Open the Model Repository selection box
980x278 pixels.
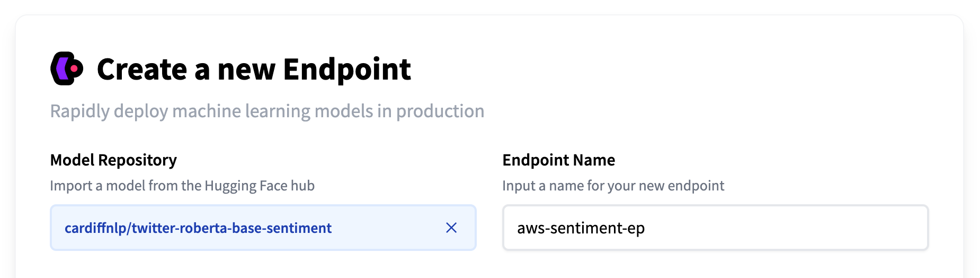click(263, 228)
